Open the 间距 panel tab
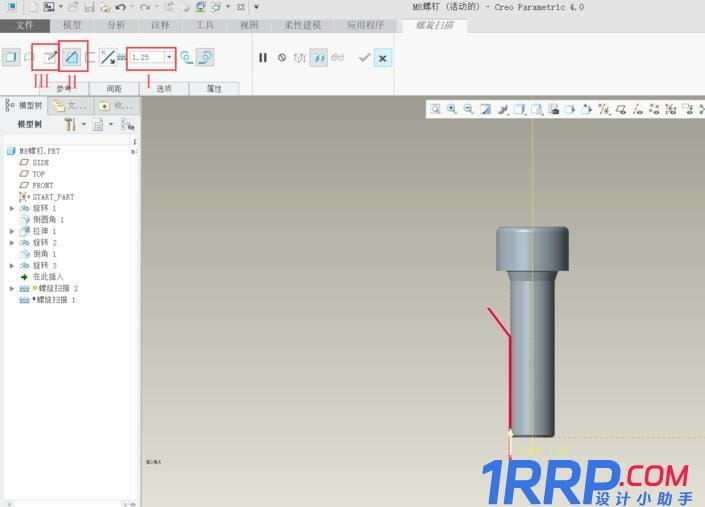705x507 pixels. click(x=113, y=88)
